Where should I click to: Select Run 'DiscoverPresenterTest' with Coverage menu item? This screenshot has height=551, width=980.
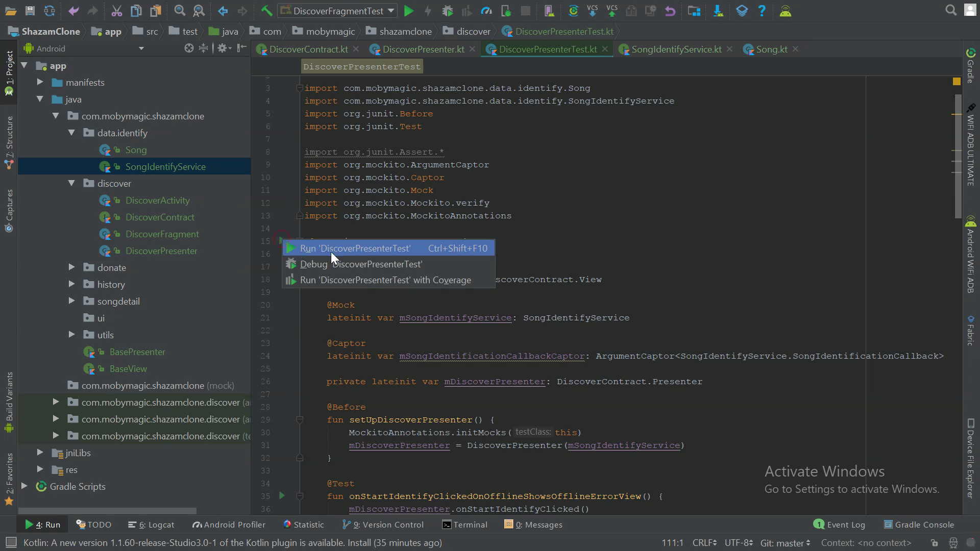(385, 280)
